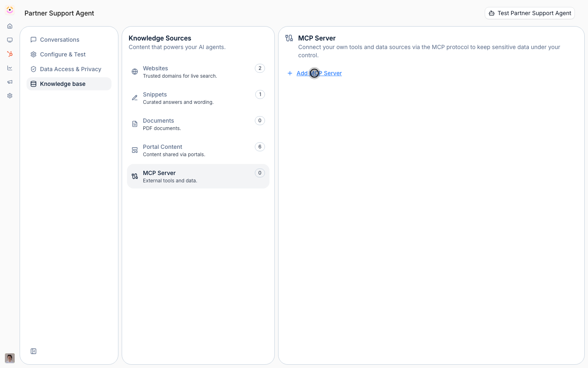Click the Partner Support Agent title

[x=59, y=13]
